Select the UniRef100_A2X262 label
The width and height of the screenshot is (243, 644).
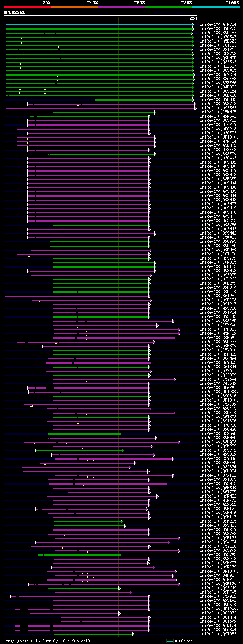coord(218,279)
